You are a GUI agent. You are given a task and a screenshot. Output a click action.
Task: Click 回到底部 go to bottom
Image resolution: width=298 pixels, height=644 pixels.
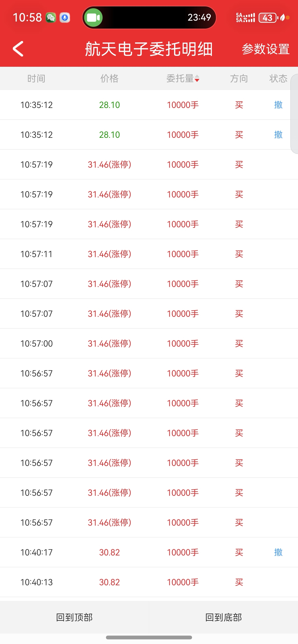click(223, 617)
